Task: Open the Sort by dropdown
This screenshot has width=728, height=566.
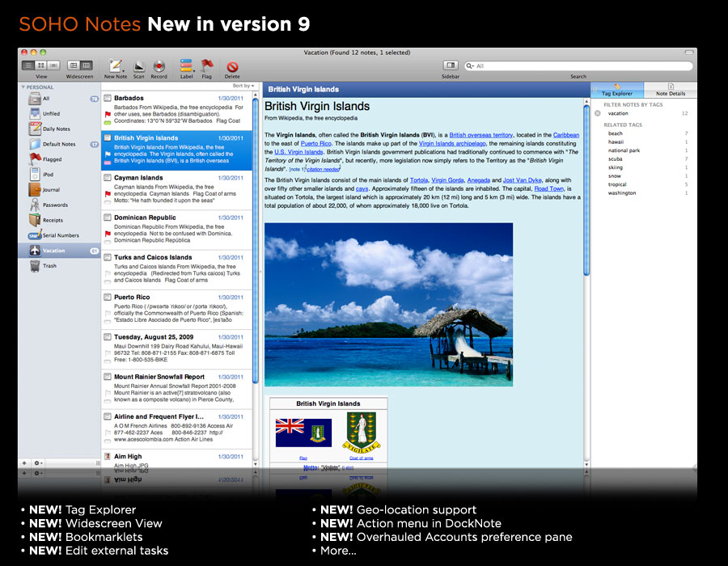Action: 243,86
